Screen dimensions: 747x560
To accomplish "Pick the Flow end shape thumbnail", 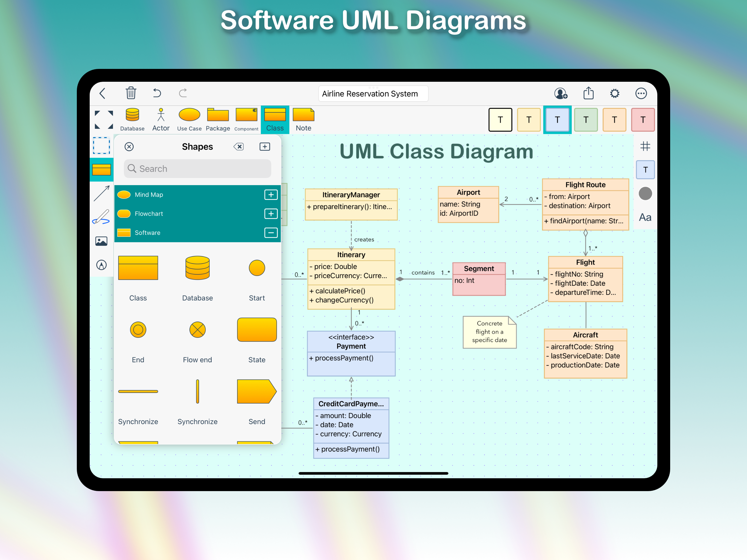I will tap(197, 330).
